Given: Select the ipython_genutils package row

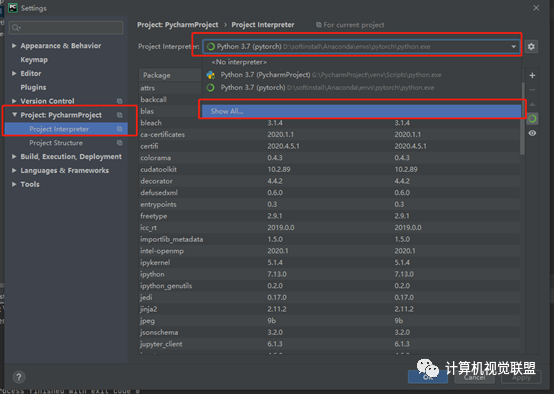Looking at the screenshot, I should point(329,286).
